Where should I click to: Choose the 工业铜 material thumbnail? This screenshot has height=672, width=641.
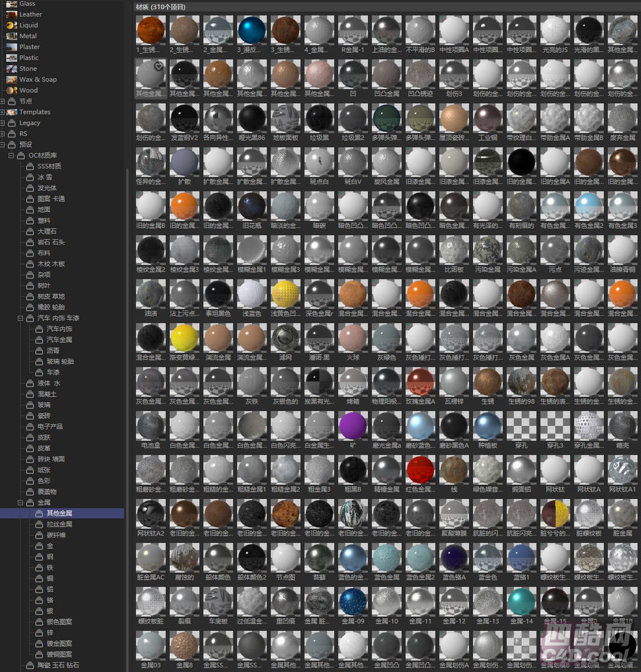point(488,119)
